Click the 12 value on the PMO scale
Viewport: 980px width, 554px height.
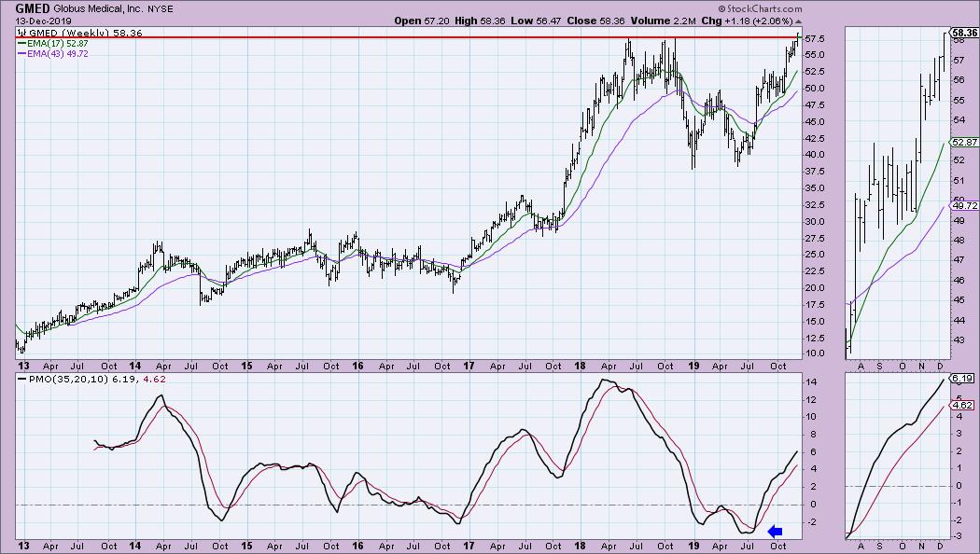[x=811, y=400]
